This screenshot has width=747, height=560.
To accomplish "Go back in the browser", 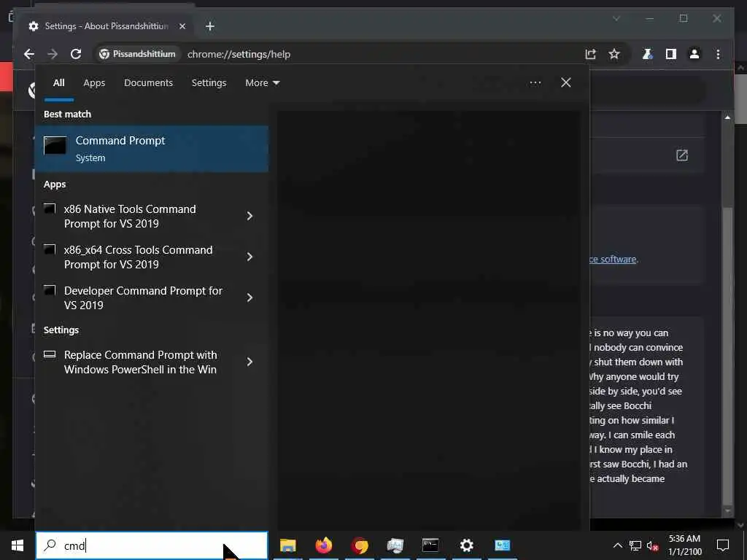I will [29, 54].
